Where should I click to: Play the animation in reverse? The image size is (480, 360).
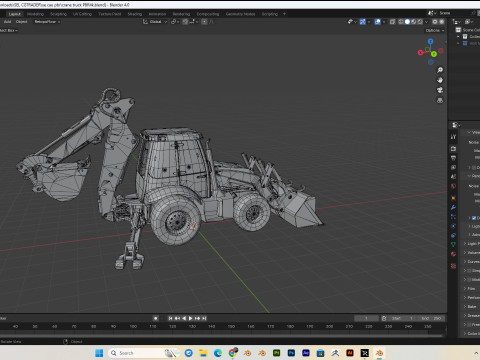(x=184, y=318)
